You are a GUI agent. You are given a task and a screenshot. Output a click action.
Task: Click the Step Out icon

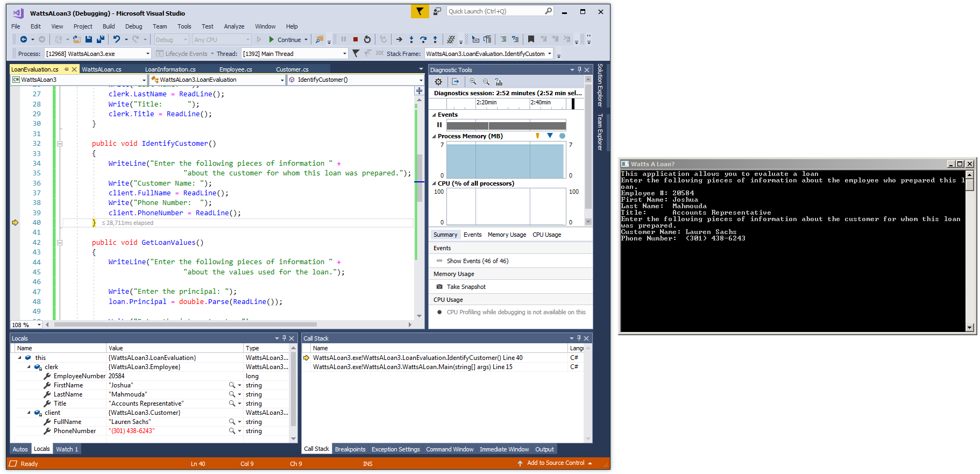[435, 39]
